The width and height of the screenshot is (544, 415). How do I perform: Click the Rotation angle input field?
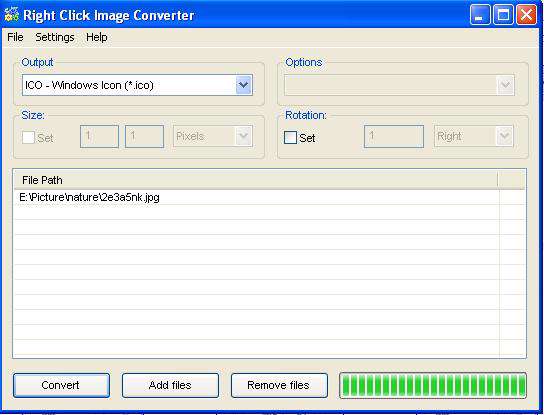coord(394,136)
